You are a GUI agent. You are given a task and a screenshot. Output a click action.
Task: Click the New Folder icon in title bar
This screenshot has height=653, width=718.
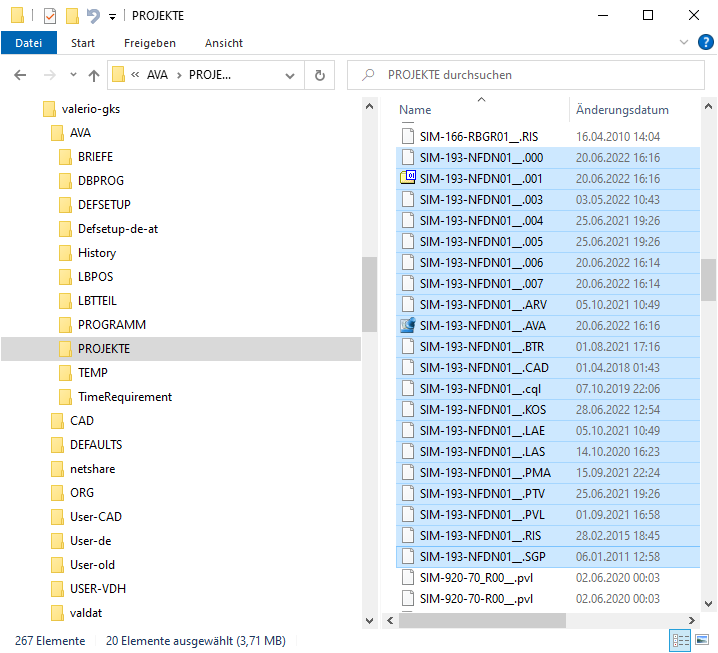click(x=72, y=16)
